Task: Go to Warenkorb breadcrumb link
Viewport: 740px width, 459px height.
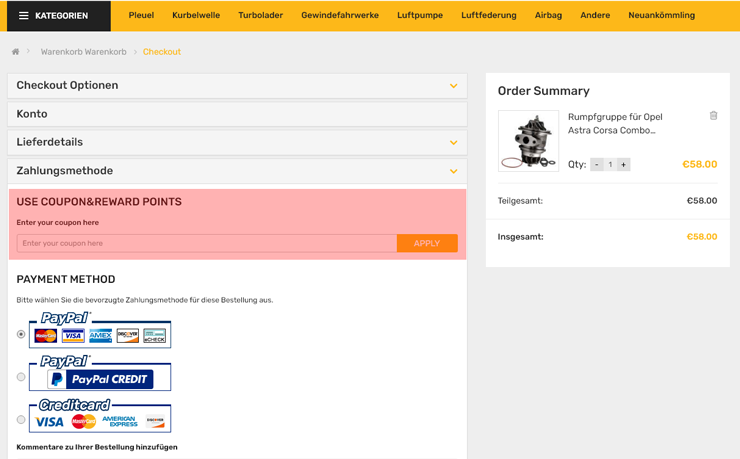Action: pyautogui.click(x=84, y=52)
